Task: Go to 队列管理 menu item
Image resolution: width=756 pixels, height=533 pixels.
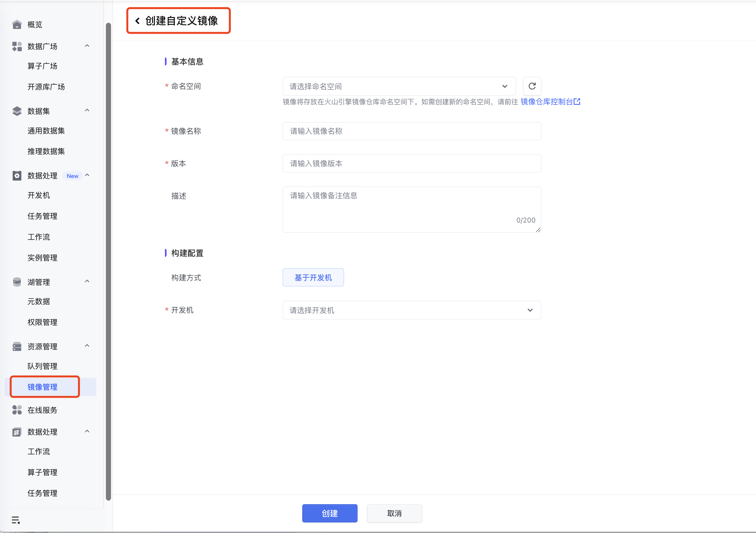Action: point(42,366)
